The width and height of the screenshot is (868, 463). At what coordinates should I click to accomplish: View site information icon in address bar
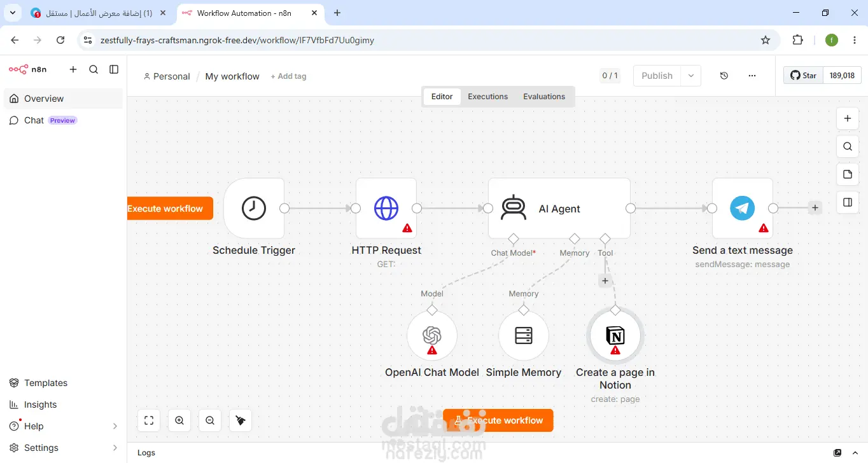point(88,40)
